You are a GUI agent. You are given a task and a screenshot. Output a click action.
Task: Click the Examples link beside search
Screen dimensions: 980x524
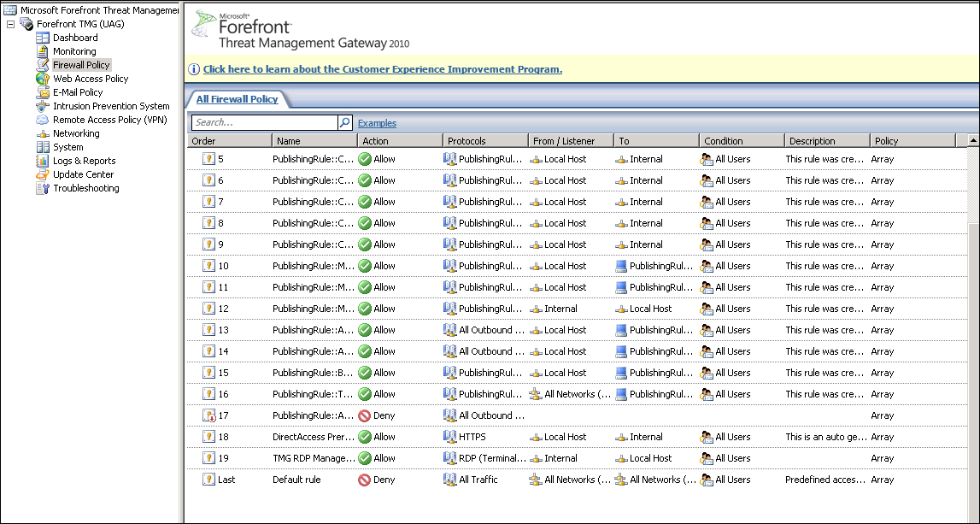point(377,123)
